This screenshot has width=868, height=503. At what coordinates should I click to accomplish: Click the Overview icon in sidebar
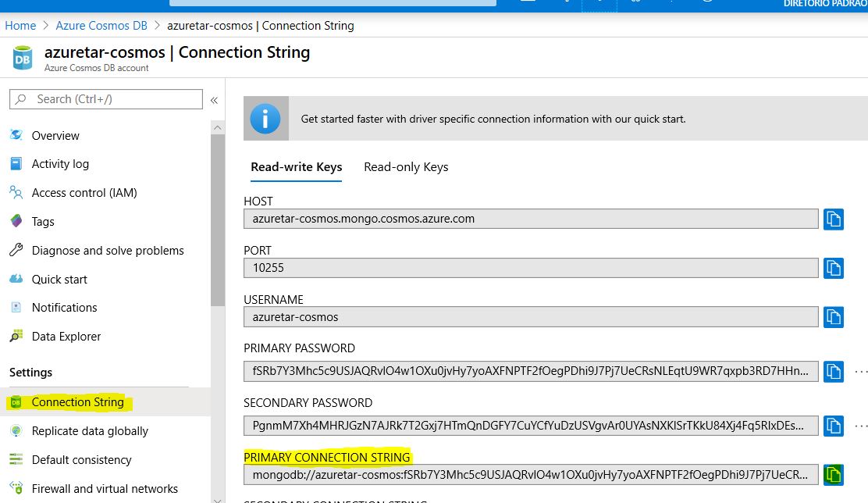[x=16, y=135]
